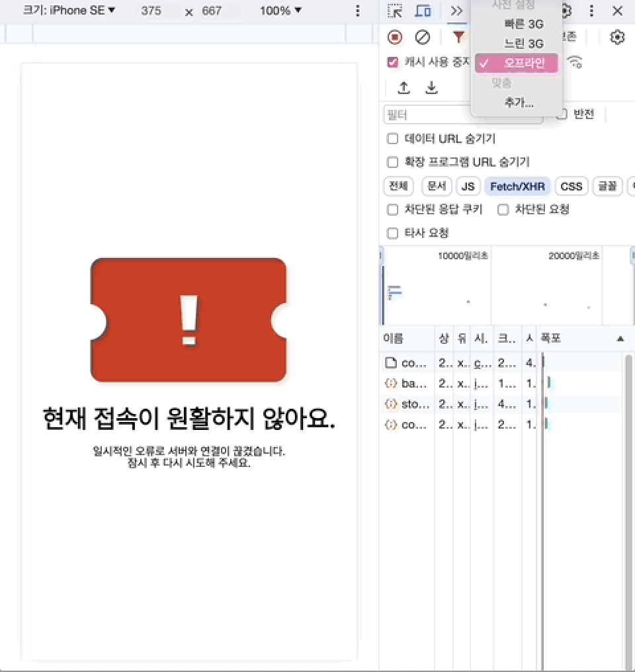Open network settings via the gear icon
This screenshot has width=635, height=672.
(616, 37)
